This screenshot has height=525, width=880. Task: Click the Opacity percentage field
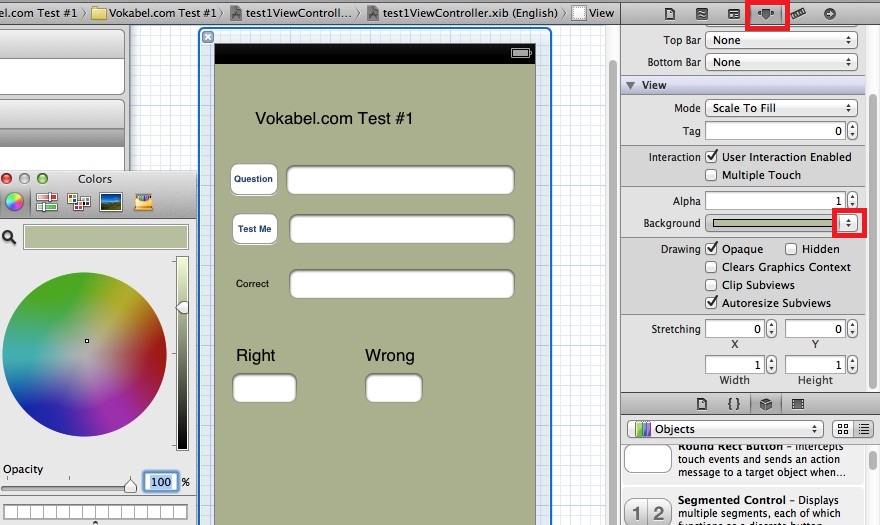161,482
